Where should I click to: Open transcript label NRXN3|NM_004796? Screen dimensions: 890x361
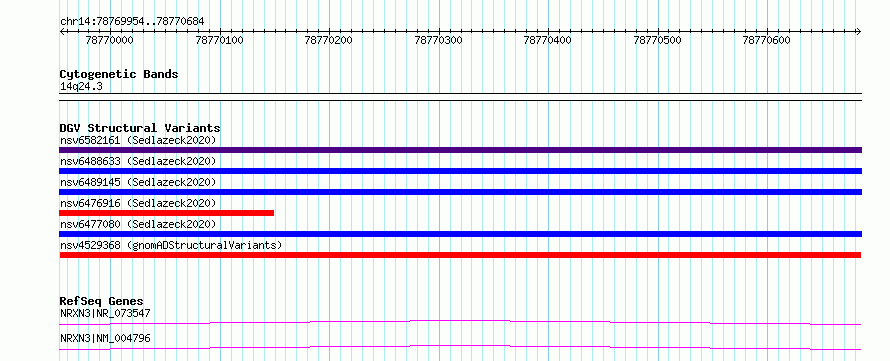click(105, 338)
